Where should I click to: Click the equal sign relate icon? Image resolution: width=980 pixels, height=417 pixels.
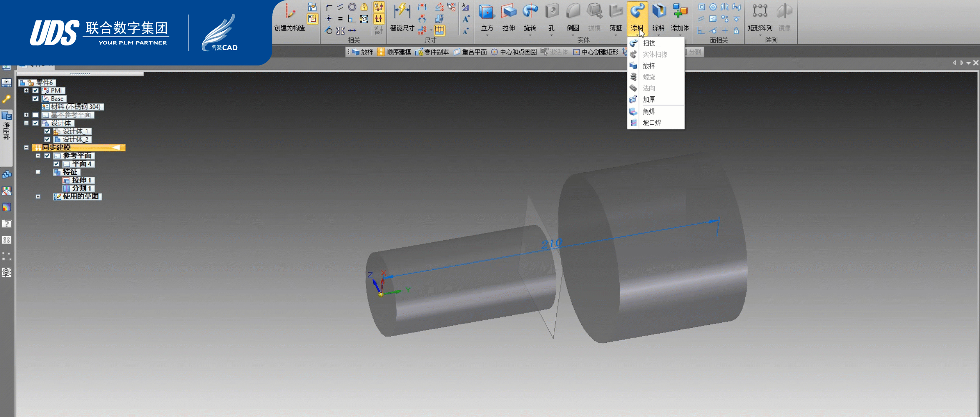click(x=340, y=19)
